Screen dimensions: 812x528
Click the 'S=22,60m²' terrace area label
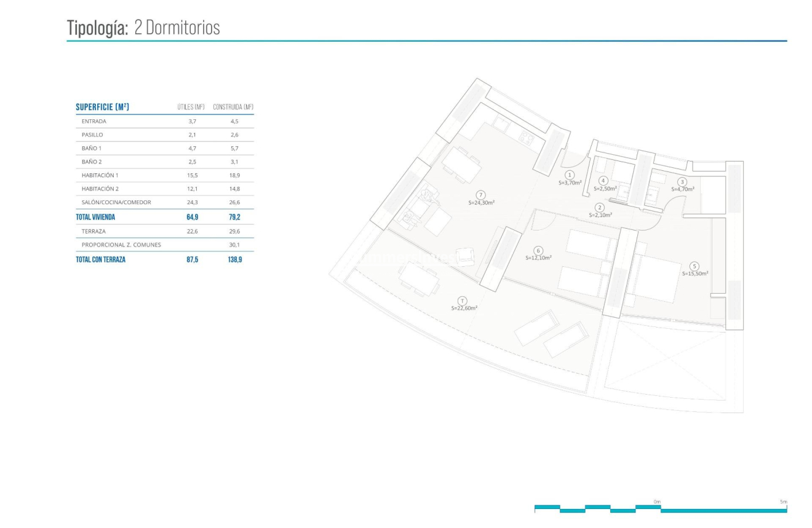[464, 308]
